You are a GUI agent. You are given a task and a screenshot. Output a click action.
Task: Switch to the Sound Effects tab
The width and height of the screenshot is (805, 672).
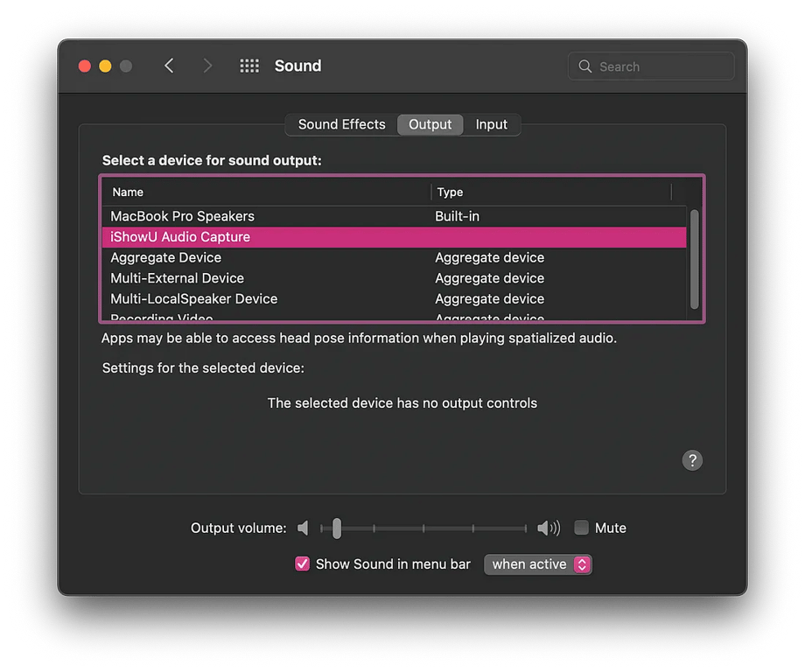pyautogui.click(x=341, y=124)
